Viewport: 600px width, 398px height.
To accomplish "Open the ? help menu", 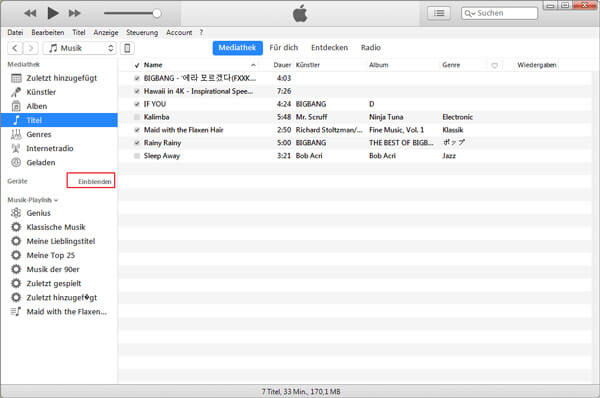I will [x=201, y=33].
